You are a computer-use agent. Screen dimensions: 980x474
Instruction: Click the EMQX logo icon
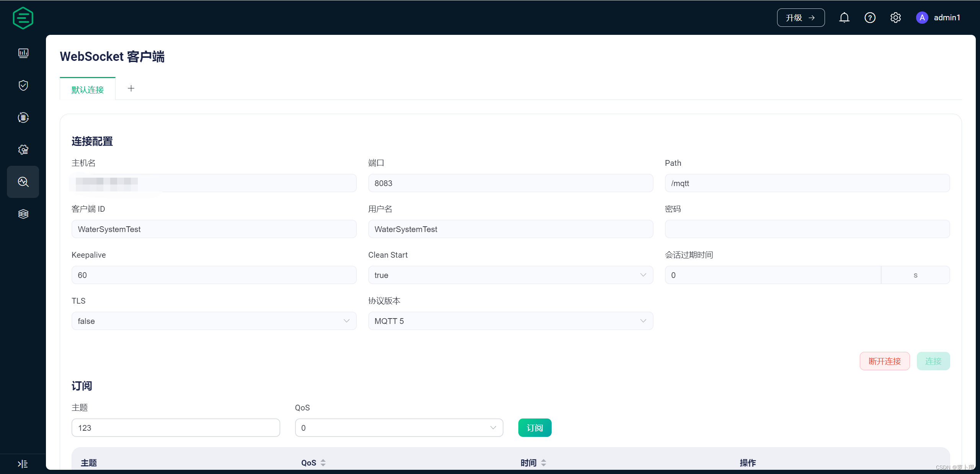tap(23, 18)
